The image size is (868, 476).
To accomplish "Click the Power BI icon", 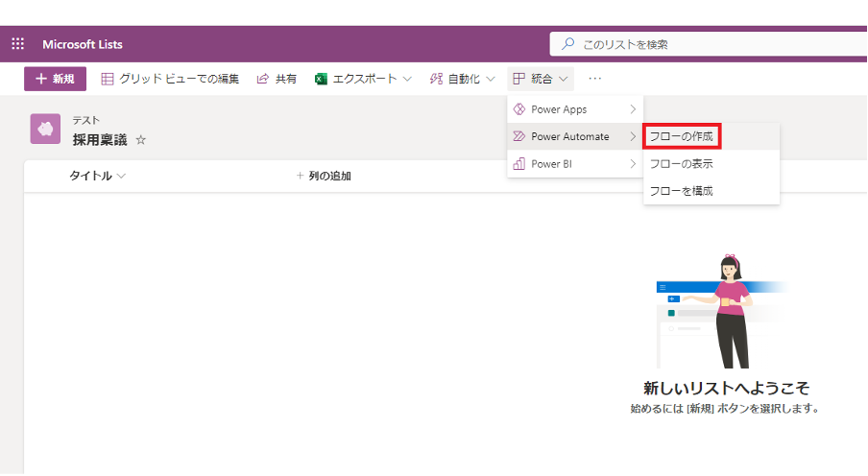I will pos(519,164).
